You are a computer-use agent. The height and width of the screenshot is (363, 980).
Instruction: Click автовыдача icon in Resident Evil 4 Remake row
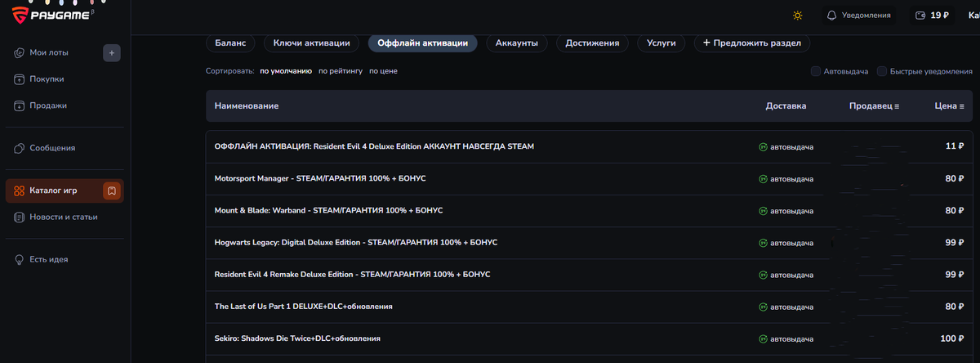click(763, 275)
